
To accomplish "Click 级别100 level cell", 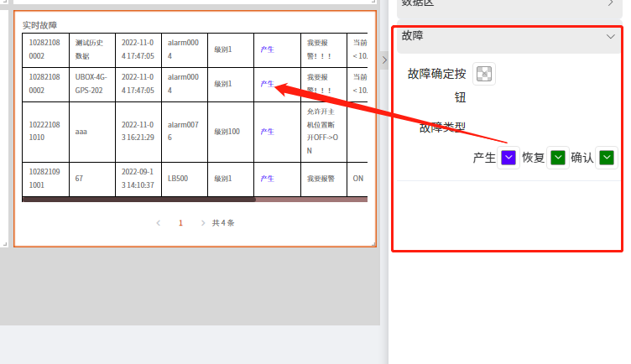I will click(x=231, y=132).
